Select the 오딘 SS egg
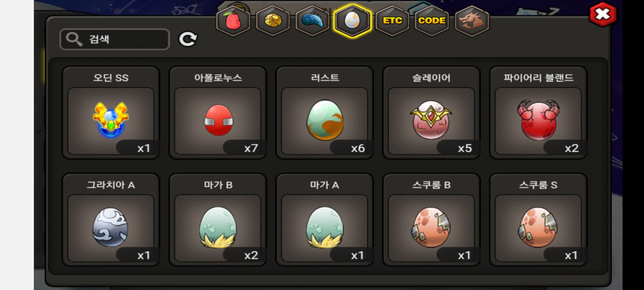644x290 pixels. pos(111,113)
